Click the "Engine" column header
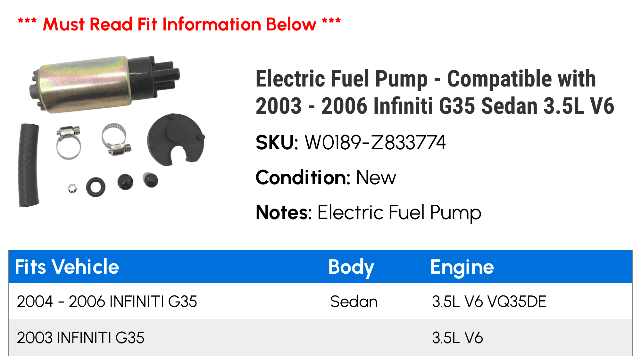Viewport: 641px width, 364px height. click(x=462, y=267)
